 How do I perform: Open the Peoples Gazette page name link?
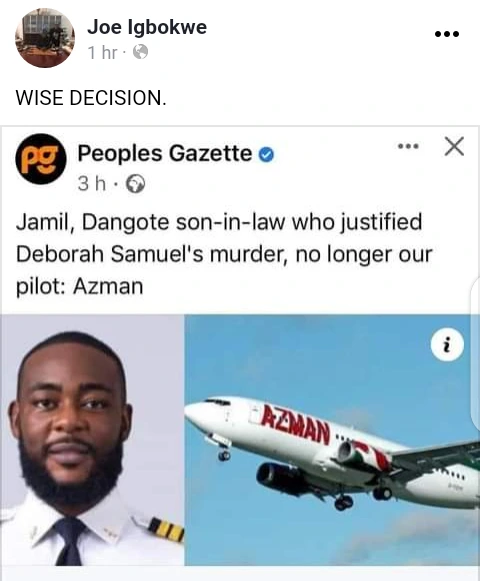165,153
